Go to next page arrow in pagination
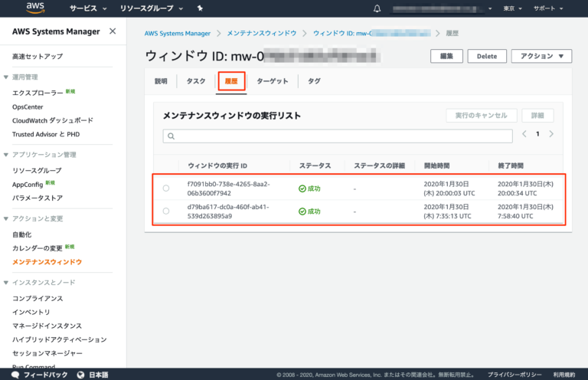588x380 pixels. (551, 134)
